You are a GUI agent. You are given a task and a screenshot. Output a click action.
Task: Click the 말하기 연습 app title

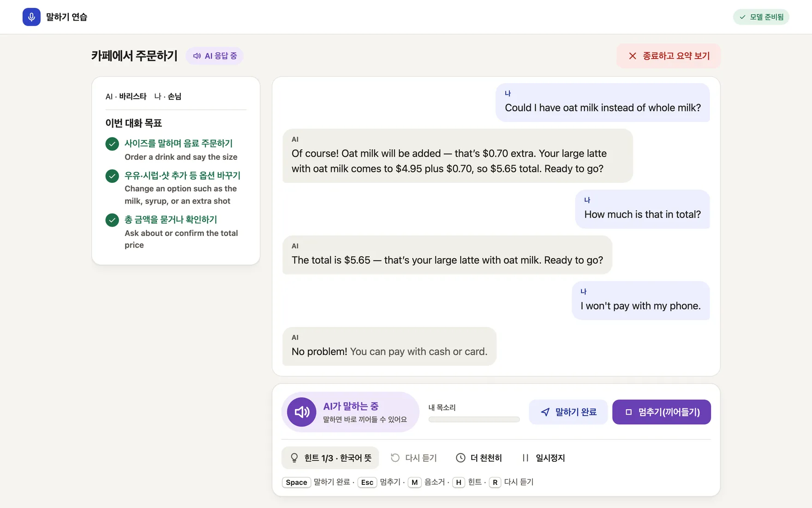tap(66, 17)
